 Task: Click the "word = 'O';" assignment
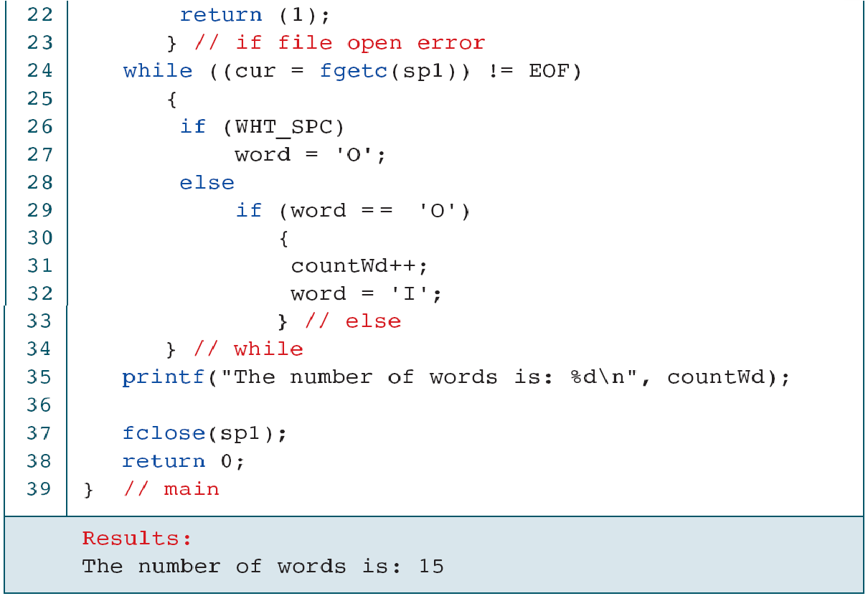311,155
